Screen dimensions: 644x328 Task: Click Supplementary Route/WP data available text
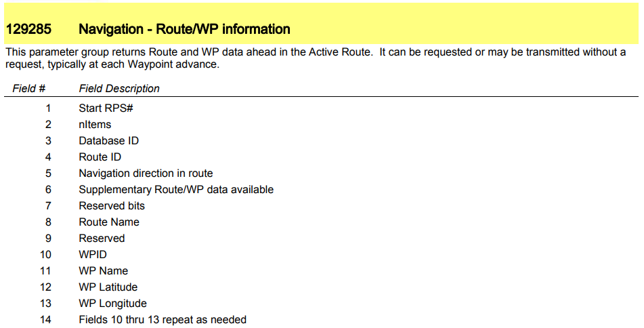176,190
